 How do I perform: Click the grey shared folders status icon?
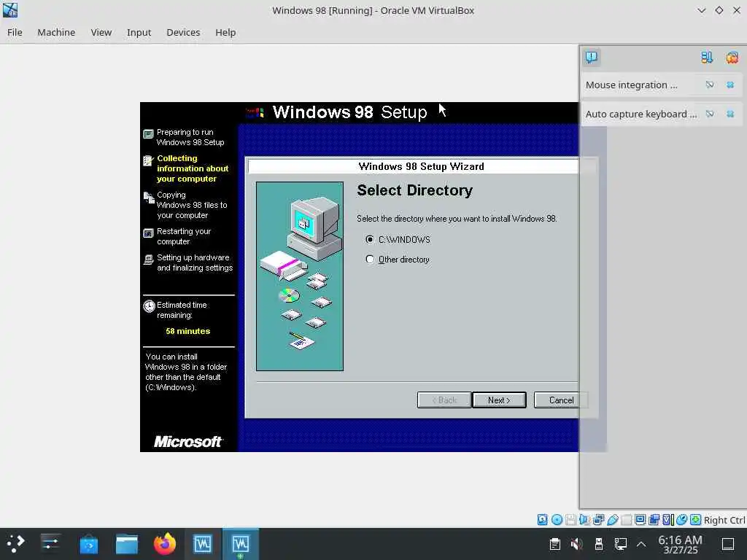[626, 519]
